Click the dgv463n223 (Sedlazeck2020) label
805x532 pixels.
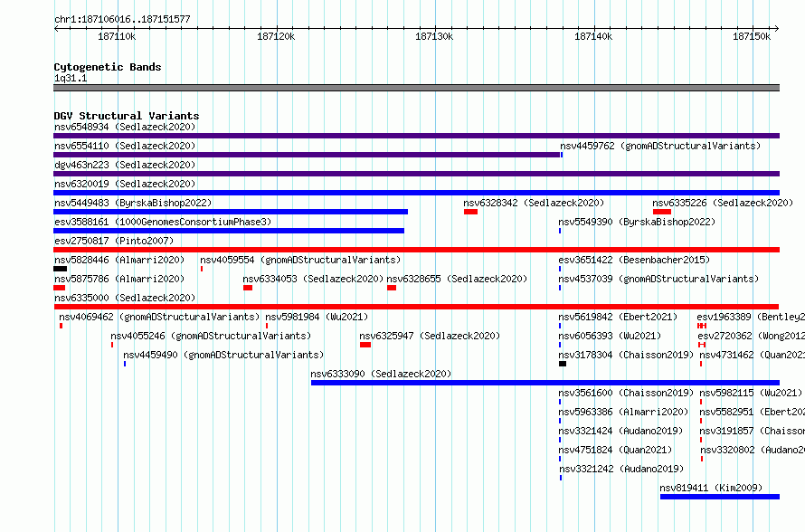[125, 165]
